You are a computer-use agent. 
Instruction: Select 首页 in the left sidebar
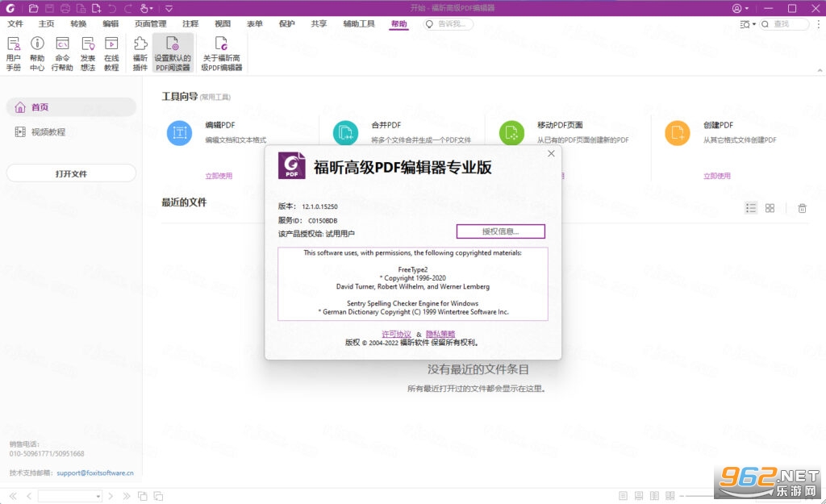click(x=71, y=107)
